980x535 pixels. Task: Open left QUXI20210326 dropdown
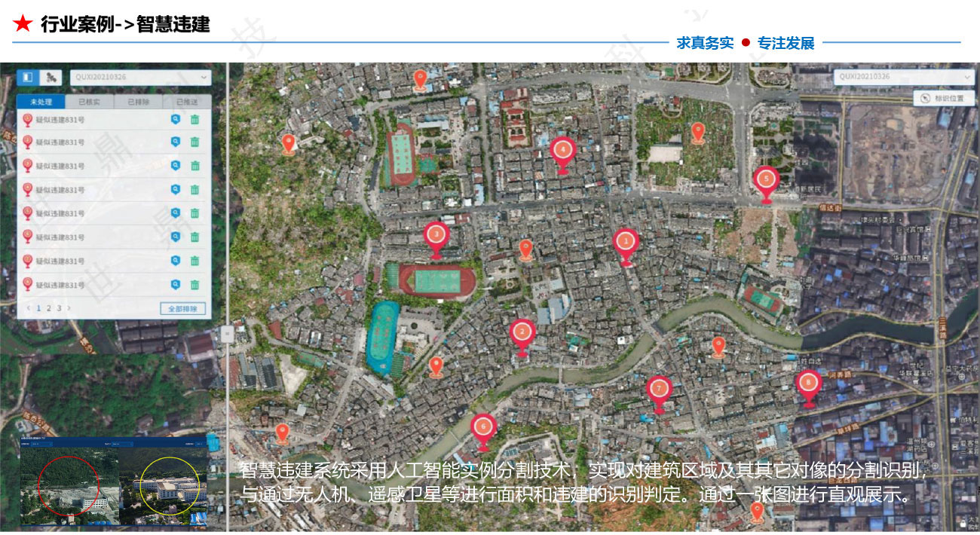(x=140, y=77)
